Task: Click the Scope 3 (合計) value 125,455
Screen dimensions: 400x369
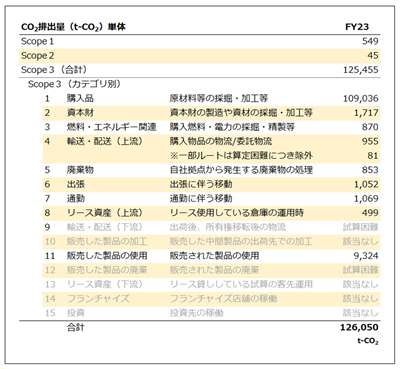Action: point(361,70)
